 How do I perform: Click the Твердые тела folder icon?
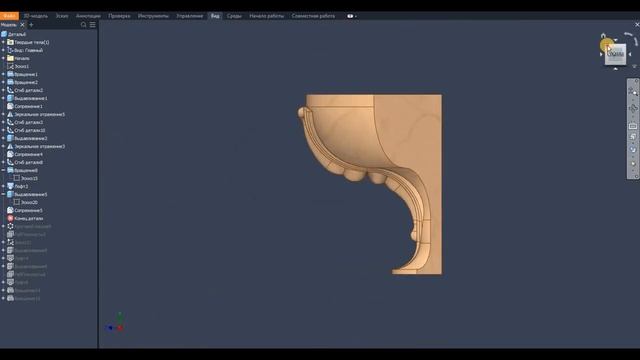point(10,42)
